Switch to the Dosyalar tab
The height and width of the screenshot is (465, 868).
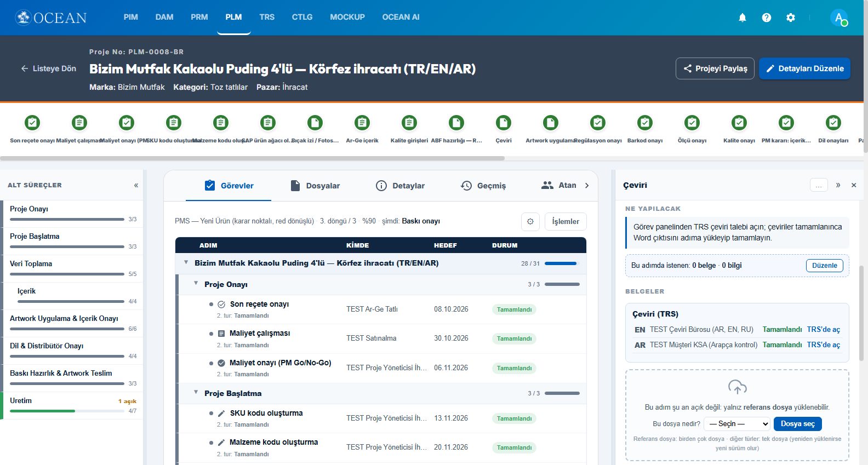click(315, 186)
